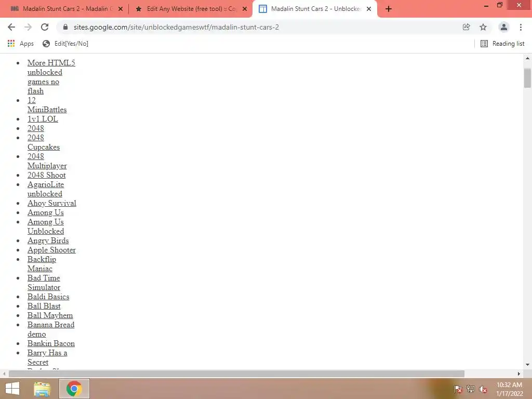Viewport: 532px width, 399px height.
Task: Click the scroll down arrow
Action: pyautogui.click(x=527, y=365)
